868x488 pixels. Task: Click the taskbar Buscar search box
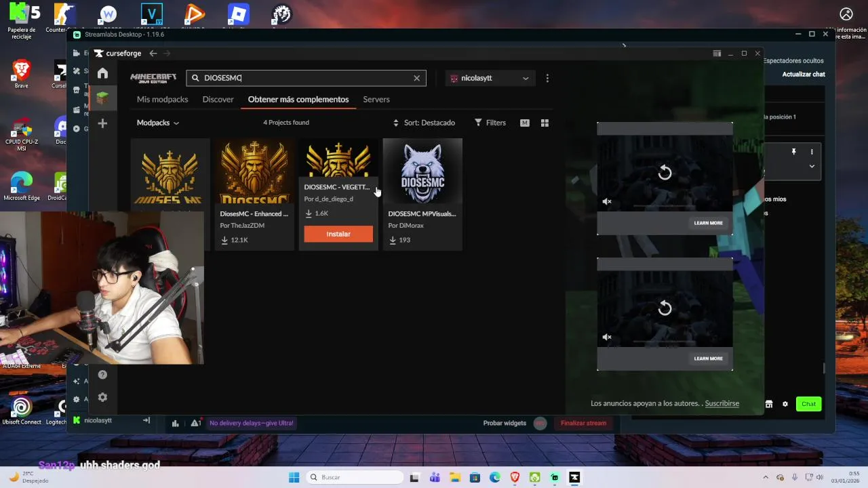tap(354, 477)
